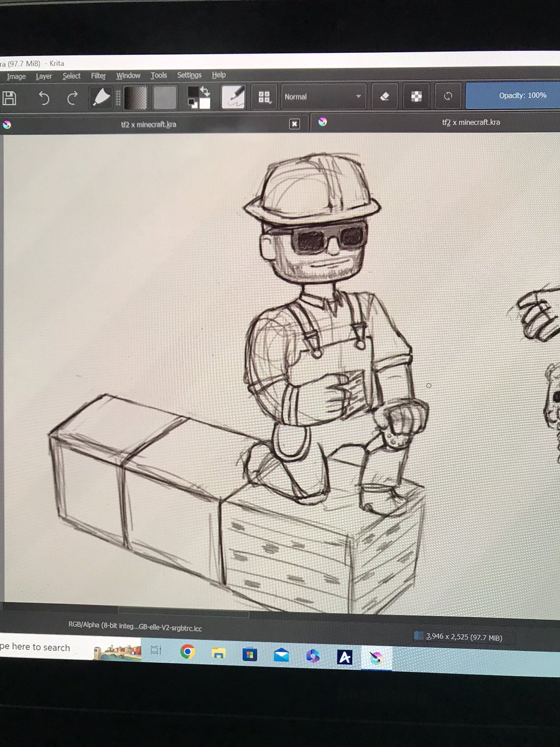Viewport: 560px width, 747px height.
Task: Toggle eraser mode
Action: [385, 96]
